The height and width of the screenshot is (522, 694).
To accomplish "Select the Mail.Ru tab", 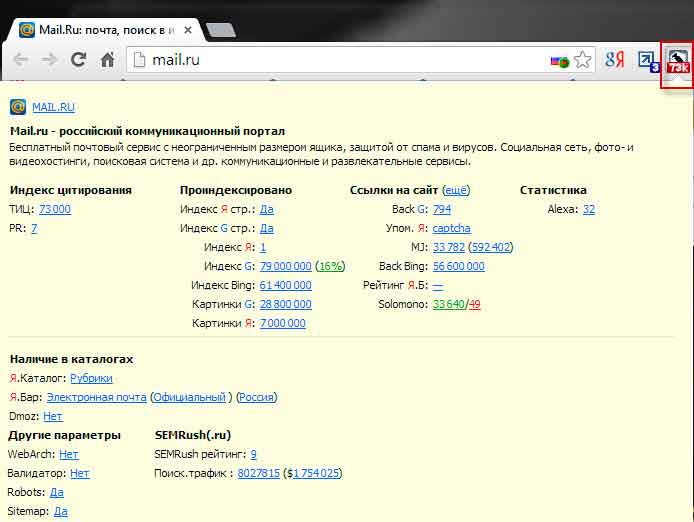I will pyautogui.click(x=106, y=30).
